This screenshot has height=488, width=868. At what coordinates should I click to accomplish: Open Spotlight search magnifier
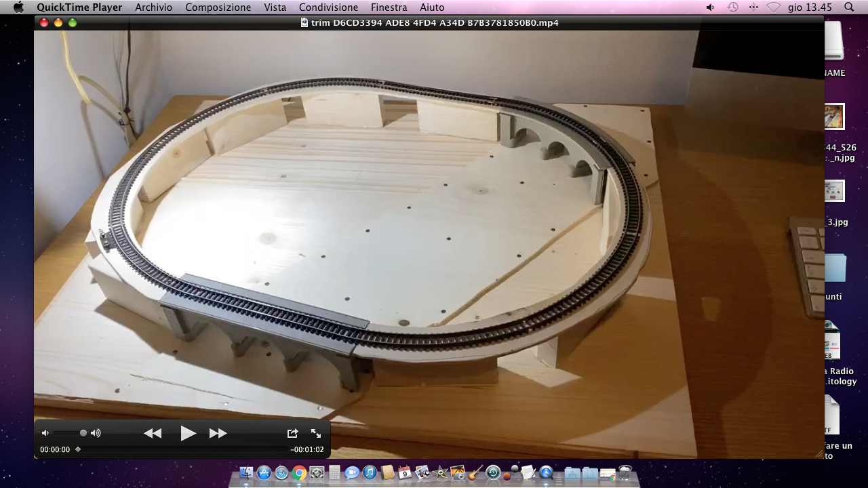849,7
